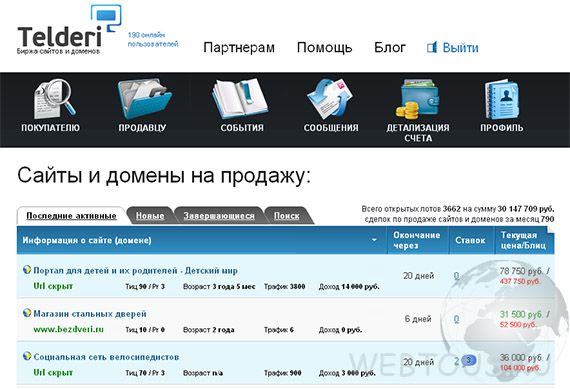This screenshot has height=389, width=570.
Task: Click the 6 дней ending time
Action: point(418,319)
